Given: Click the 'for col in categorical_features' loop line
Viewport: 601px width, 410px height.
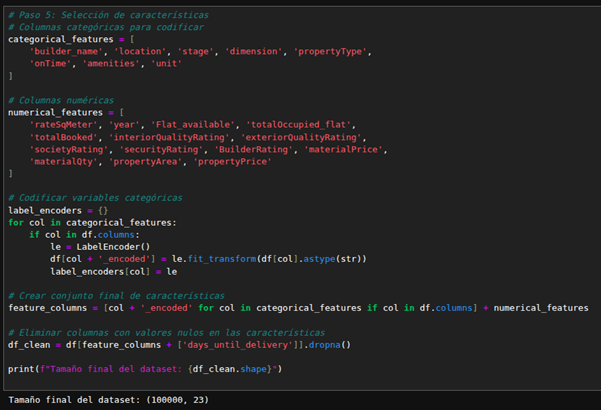Looking at the screenshot, I should (x=92, y=223).
